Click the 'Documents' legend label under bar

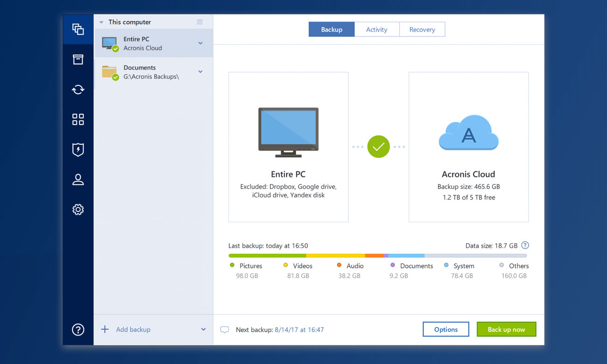416,266
